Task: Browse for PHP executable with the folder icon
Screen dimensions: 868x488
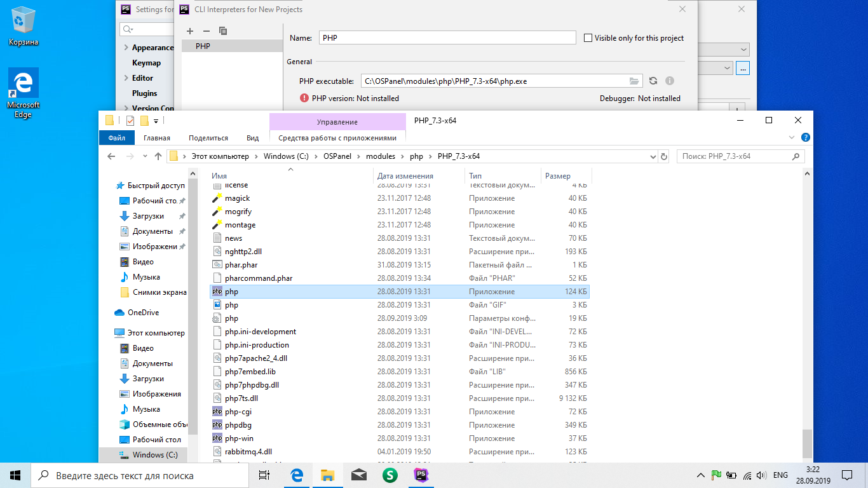Action: click(x=635, y=81)
